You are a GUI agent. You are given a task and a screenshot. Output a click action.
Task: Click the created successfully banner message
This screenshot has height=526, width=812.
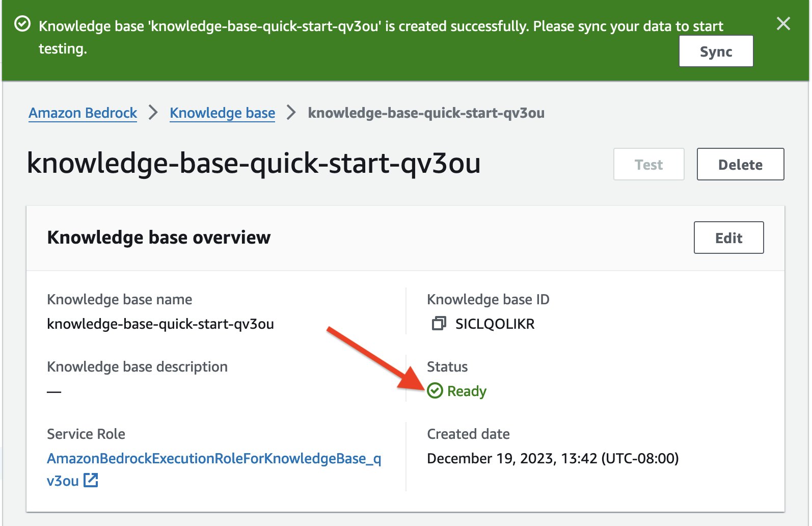pyautogui.click(x=381, y=37)
